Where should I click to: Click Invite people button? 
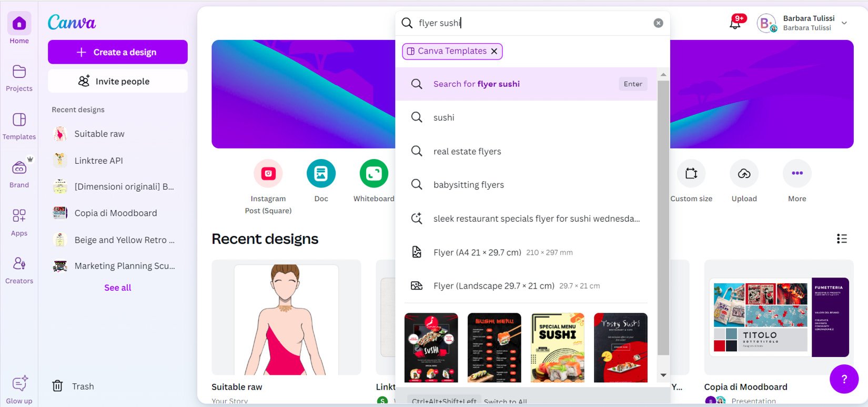[x=118, y=81]
